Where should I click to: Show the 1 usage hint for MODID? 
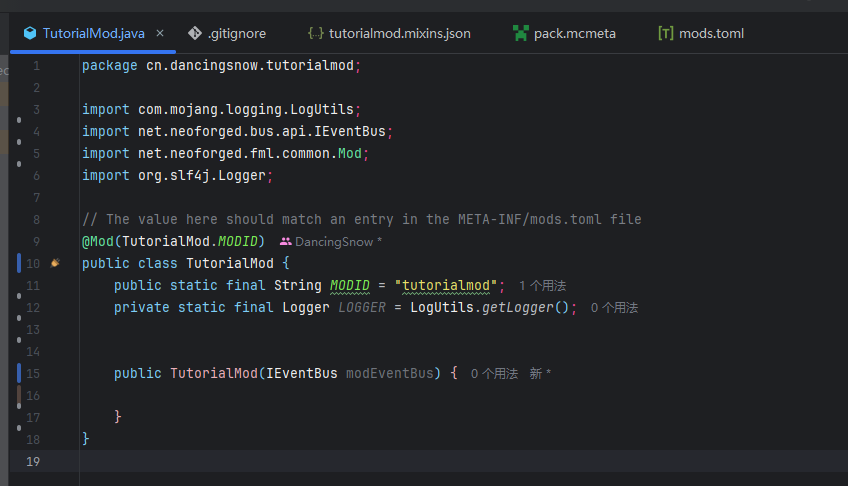(x=542, y=286)
